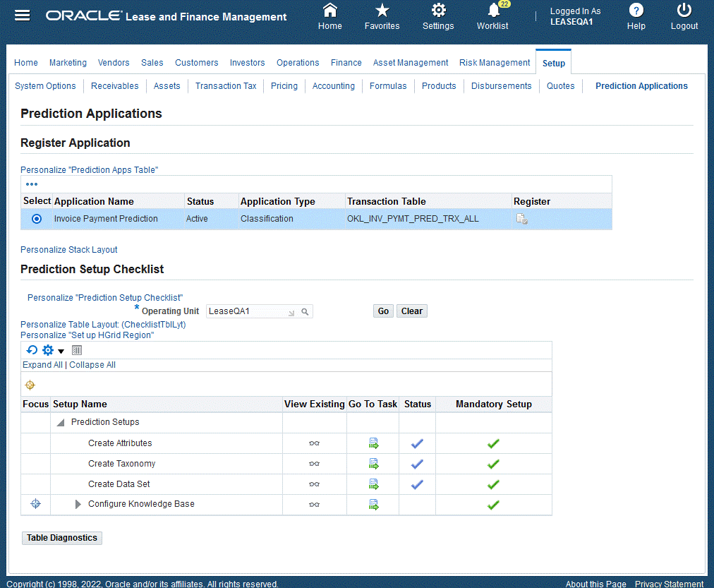Open Prediction Applications subtab
Screen dimensions: 714x588
tap(641, 85)
